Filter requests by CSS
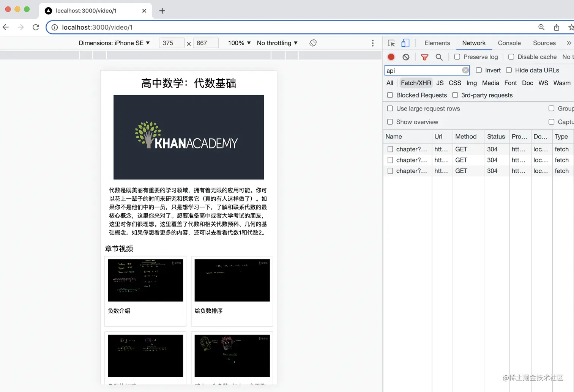 click(x=455, y=83)
